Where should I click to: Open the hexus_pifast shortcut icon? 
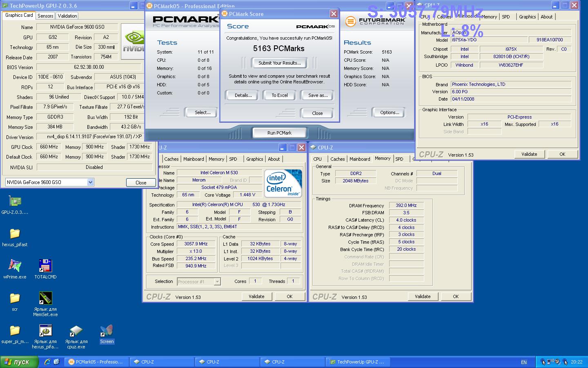click(x=45, y=330)
